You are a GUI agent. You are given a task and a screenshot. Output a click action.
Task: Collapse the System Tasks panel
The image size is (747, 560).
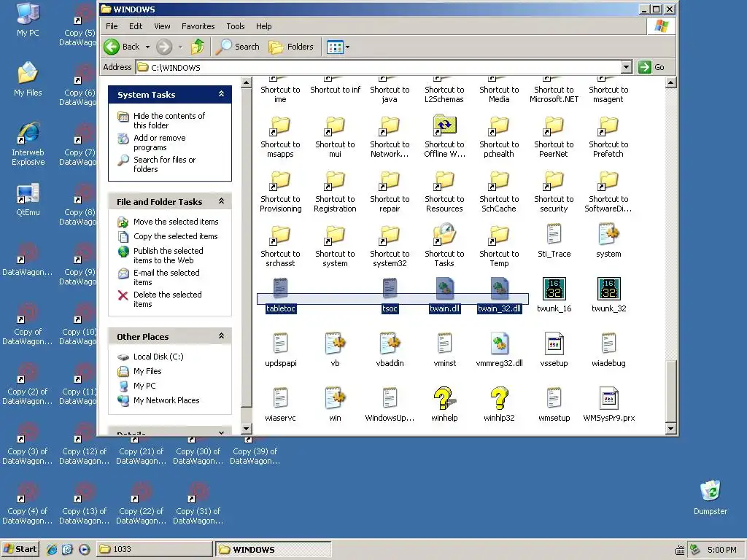pos(221,94)
